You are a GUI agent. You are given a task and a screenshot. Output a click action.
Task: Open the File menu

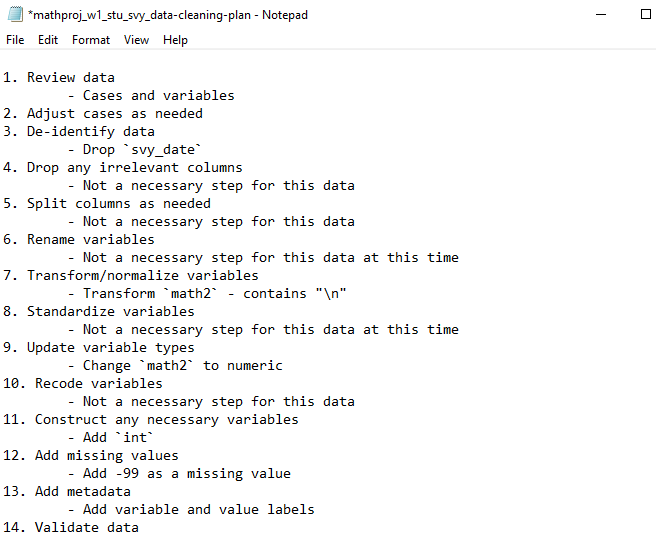click(15, 40)
